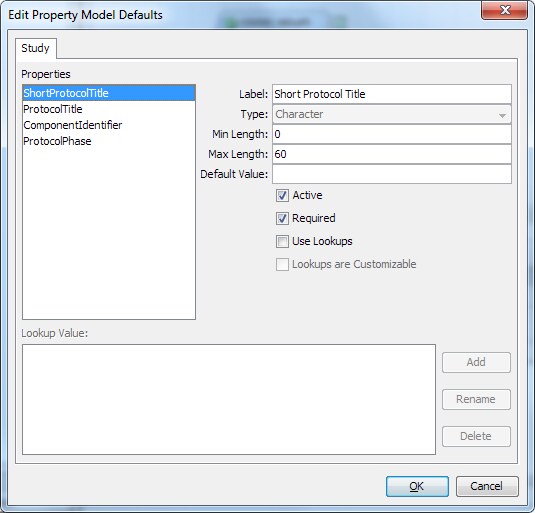Screen dimensions: 535x513
Task: Select ComponentIdentifier property
Action: coord(109,125)
